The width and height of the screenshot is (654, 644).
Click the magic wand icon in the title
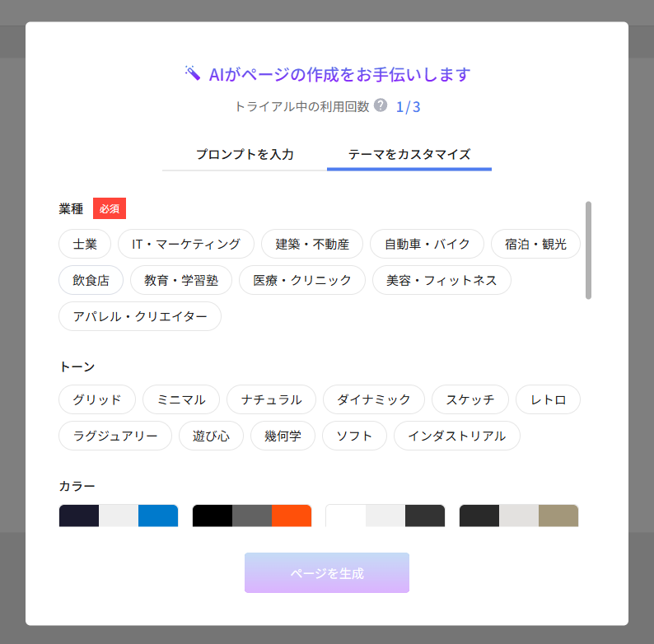[193, 74]
